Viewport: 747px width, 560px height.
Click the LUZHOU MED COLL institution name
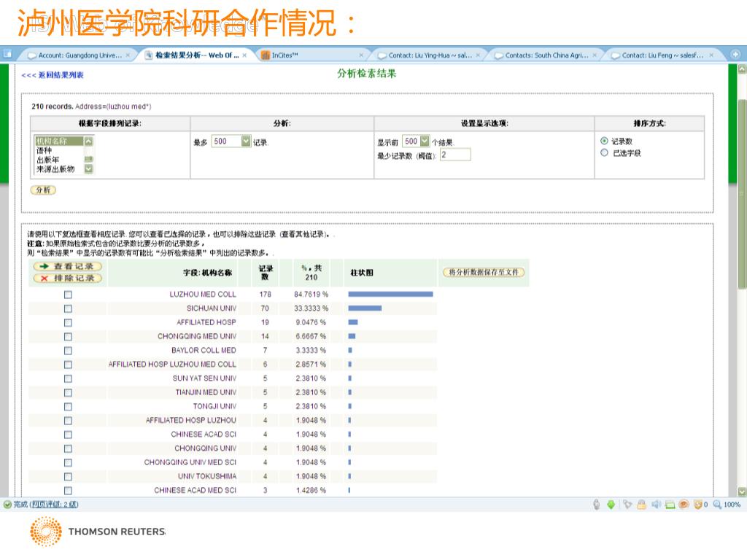point(203,295)
